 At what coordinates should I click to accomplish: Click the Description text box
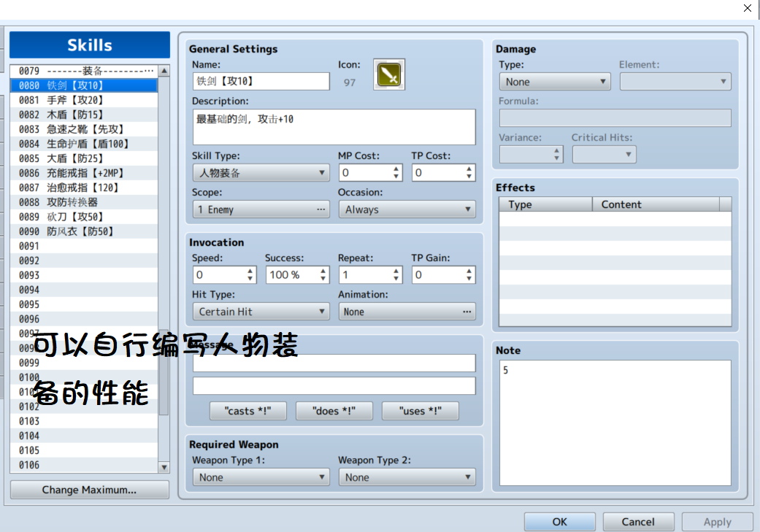point(334,127)
